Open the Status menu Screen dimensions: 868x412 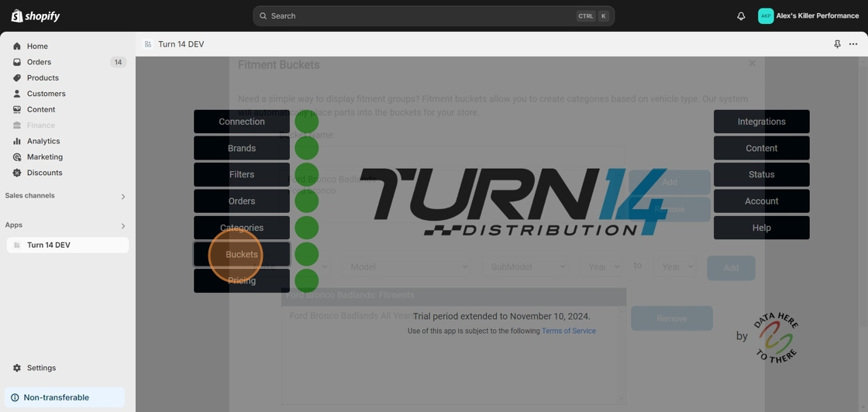[x=762, y=174]
